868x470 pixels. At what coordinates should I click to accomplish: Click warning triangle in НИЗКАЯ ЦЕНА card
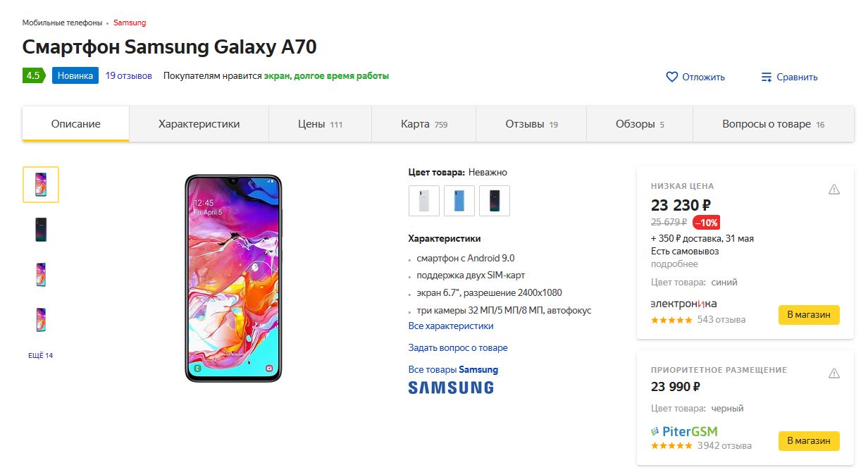pos(834,189)
